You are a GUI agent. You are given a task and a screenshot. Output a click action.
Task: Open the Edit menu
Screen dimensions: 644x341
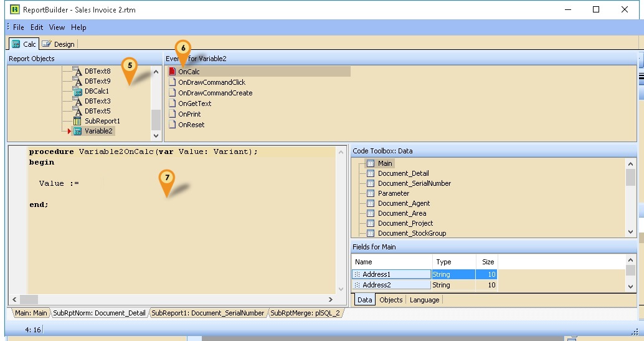[x=37, y=27]
